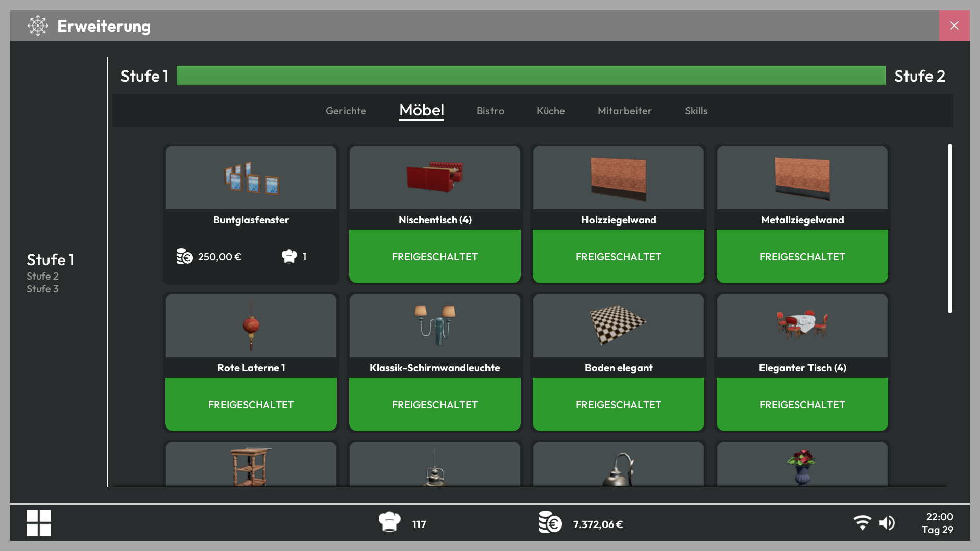Select the Mitarbeiter tab

(625, 111)
